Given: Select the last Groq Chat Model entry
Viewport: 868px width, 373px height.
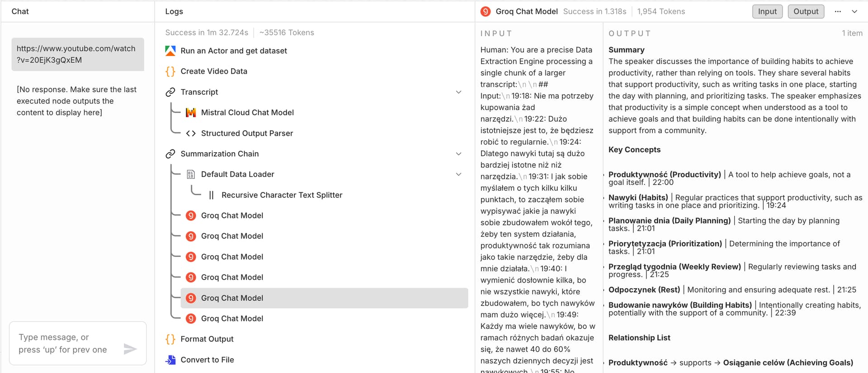Looking at the screenshot, I should [x=232, y=319].
